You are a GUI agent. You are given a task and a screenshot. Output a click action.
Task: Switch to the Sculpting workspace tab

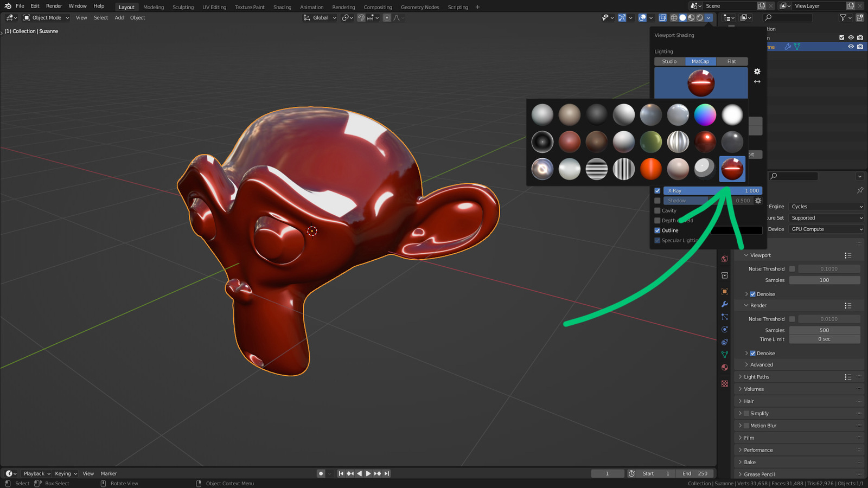(x=183, y=7)
